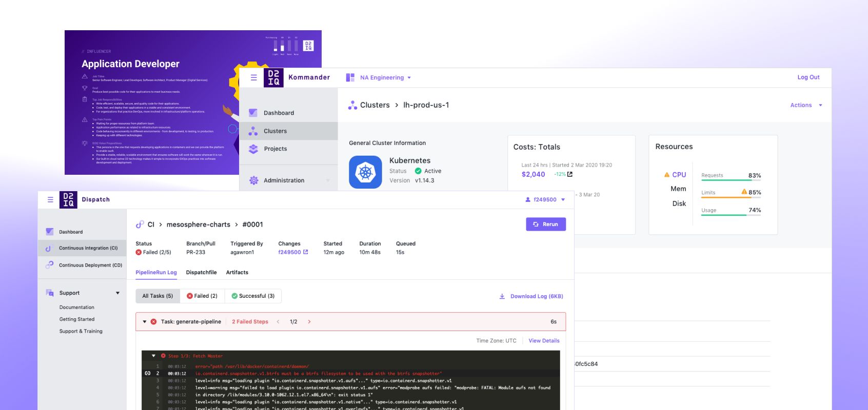Image resolution: width=868 pixels, height=410 pixels.
Task: Click the Requests 83% progress bar
Action: tap(731, 180)
